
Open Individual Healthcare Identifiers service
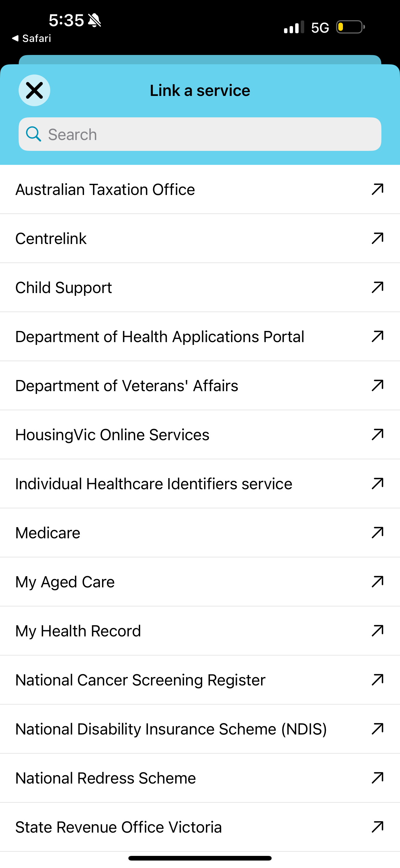pos(200,484)
